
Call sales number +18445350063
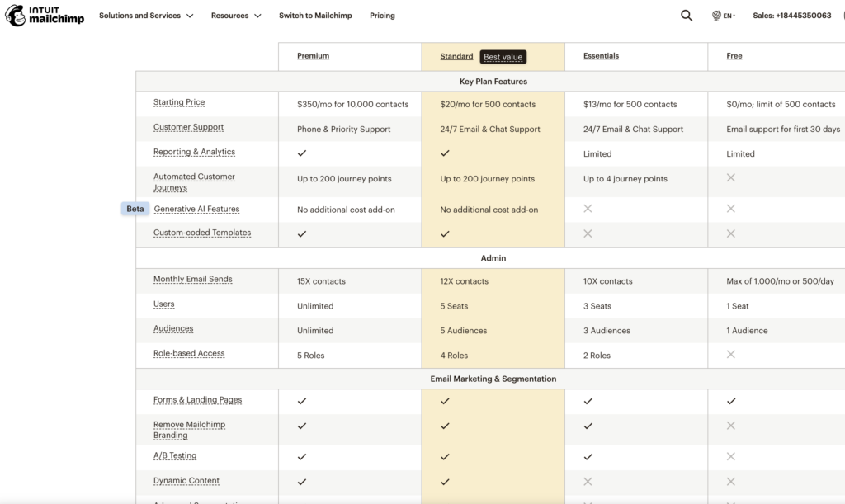coord(791,16)
